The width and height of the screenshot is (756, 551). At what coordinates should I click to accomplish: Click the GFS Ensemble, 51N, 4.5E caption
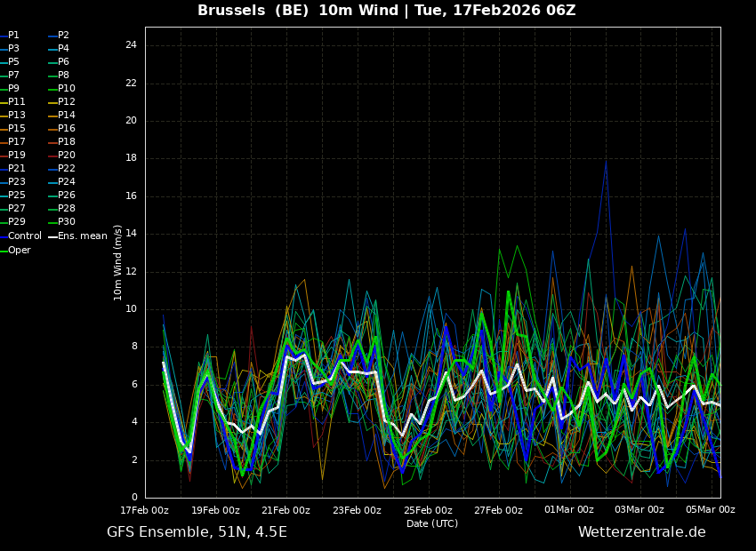(197, 532)
